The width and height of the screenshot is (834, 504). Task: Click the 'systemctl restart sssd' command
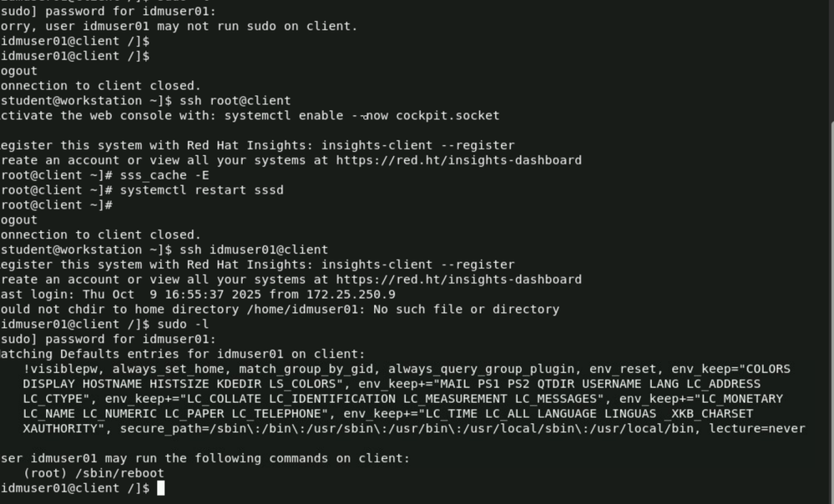click(x=201, y=190)
